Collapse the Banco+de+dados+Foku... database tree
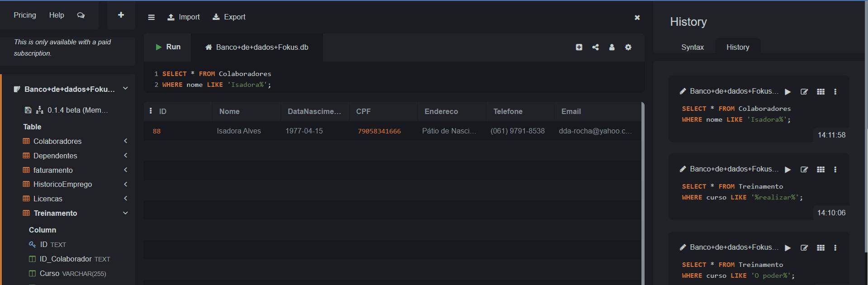Image resolution: width=868 pixels, height=285 pixels. [126, 89]
